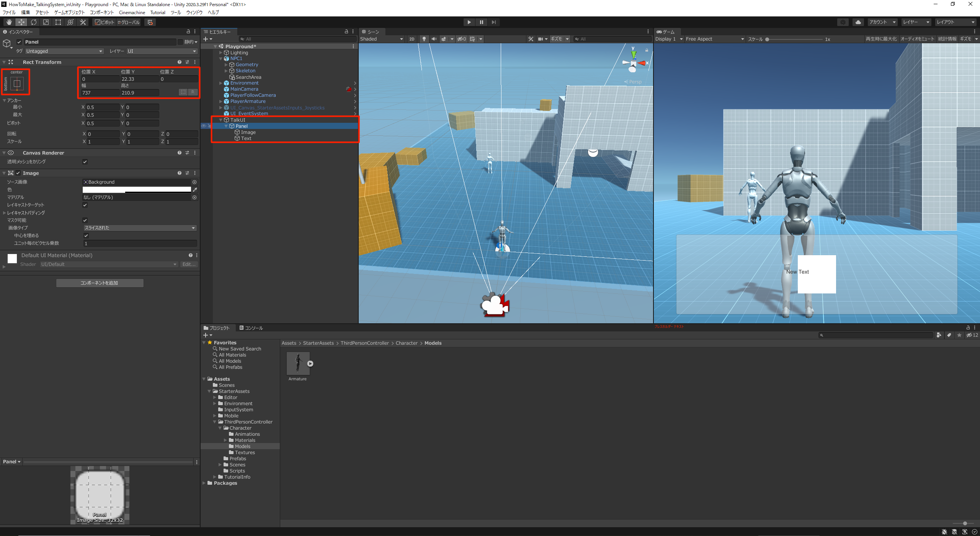Open the Free Aspect dropdown

click(x=714, y=39)
